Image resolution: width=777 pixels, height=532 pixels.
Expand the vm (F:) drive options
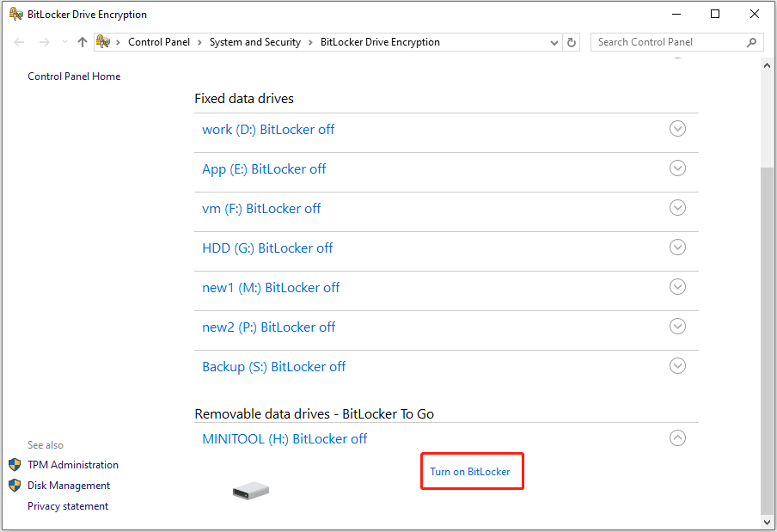[677, 208]
